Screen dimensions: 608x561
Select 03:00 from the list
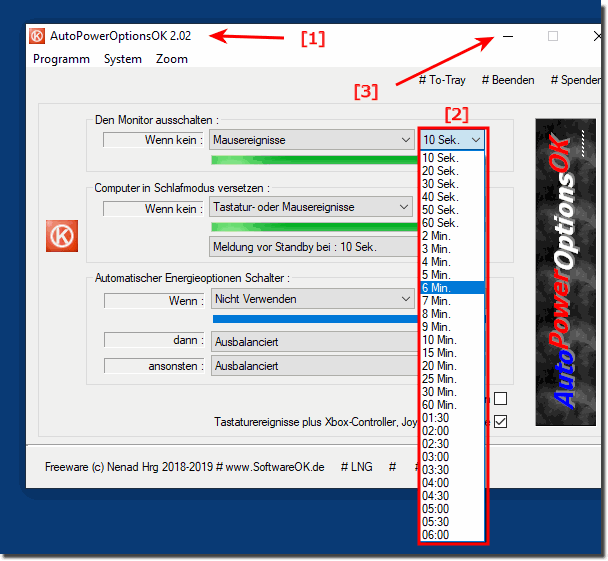click(x=453, y=457)
